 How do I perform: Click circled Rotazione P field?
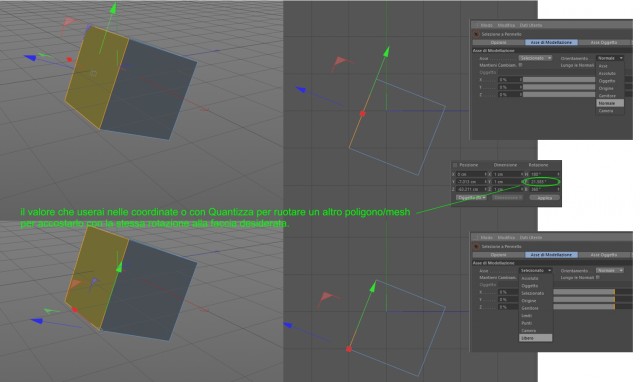(544, 182)
